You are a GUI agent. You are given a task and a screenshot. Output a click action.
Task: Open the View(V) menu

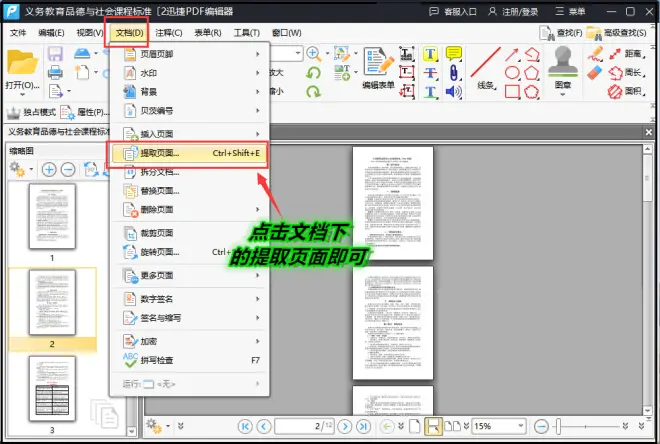(x=90, y=33)
